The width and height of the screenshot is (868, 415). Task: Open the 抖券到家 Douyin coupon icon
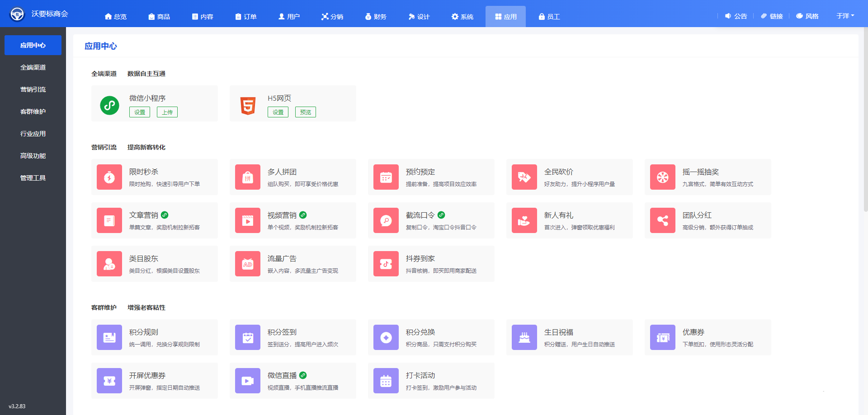[x=386, y=264]
